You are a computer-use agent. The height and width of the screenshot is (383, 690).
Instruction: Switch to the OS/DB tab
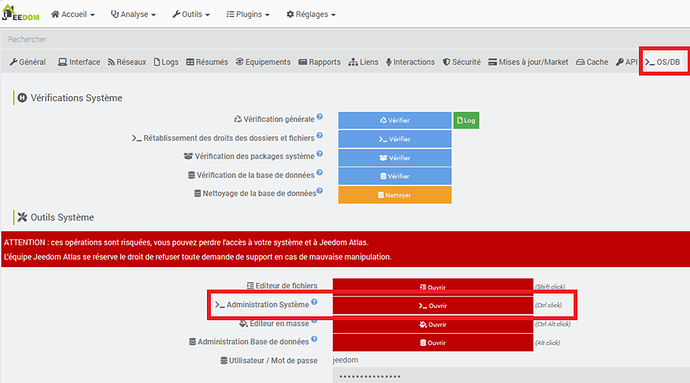point(663,62)
